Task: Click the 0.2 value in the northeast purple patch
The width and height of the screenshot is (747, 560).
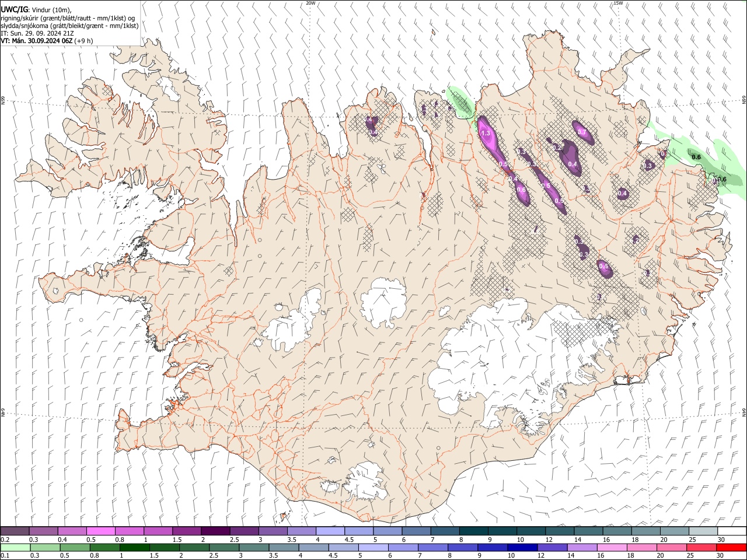Action: (x=557, y=148)
